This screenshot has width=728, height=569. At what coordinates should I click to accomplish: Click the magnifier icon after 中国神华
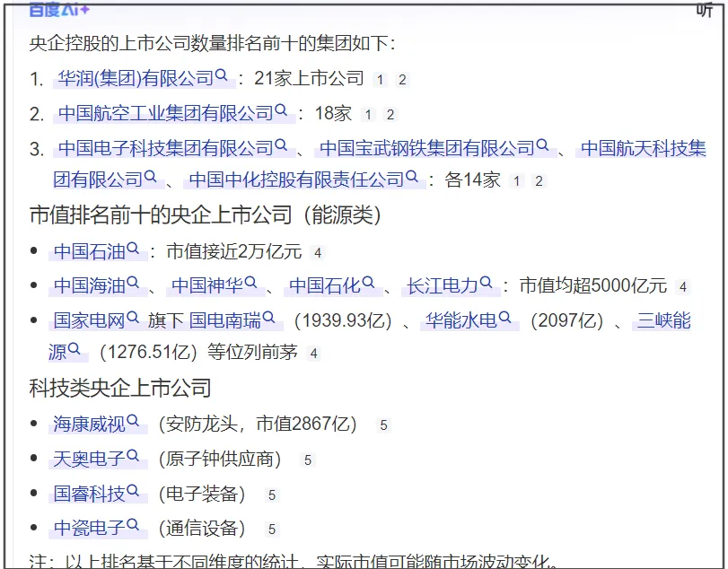click(x=250, y=282)
